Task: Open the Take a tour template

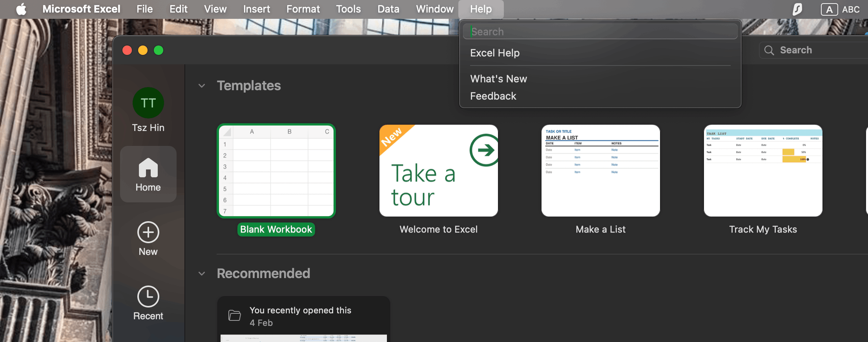Action: (x=439, y=171)
